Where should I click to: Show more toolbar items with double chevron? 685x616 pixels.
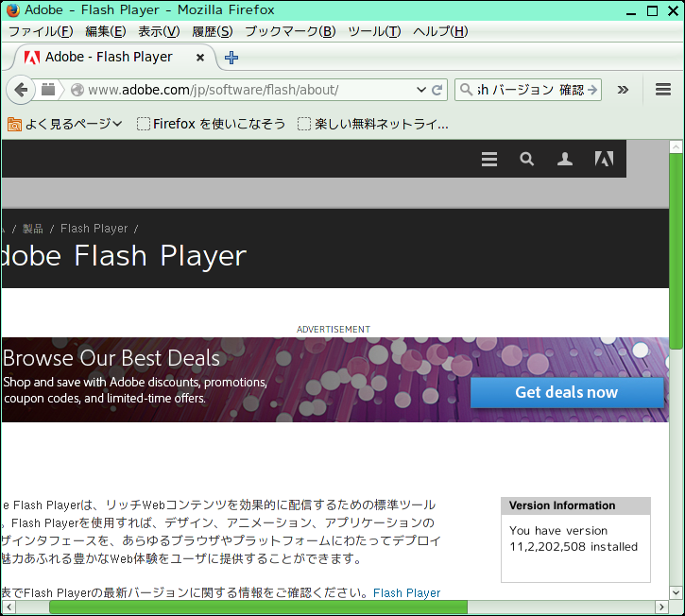623,90
